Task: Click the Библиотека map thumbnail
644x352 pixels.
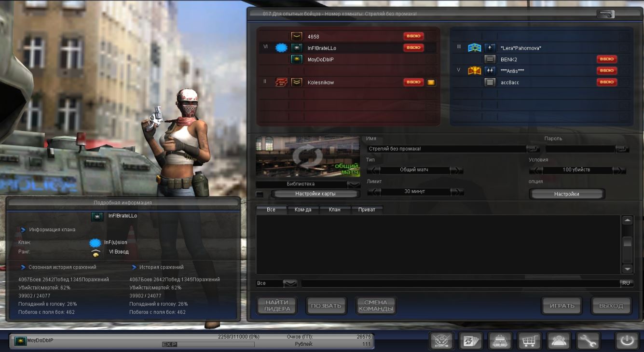Action: pos(308,157)
